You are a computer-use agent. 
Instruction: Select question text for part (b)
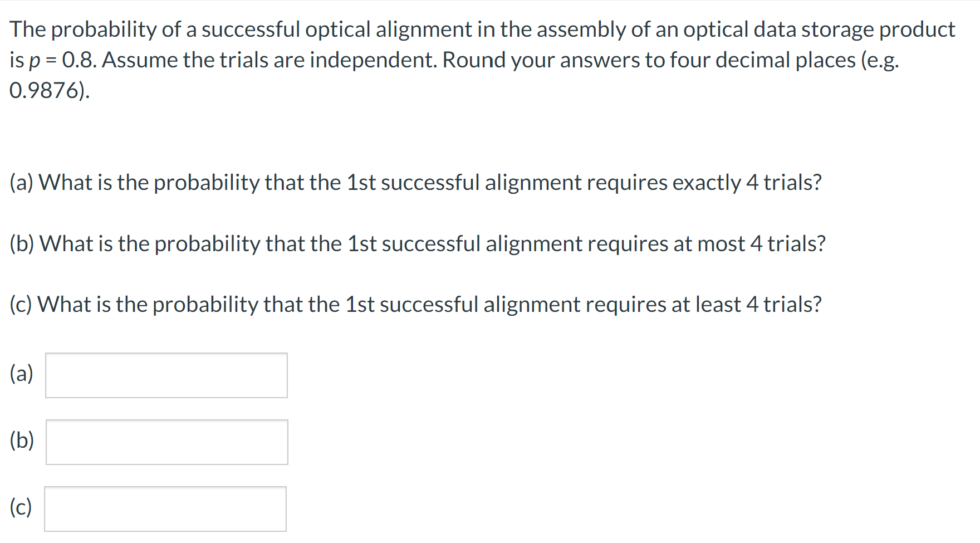coord(418,243)
